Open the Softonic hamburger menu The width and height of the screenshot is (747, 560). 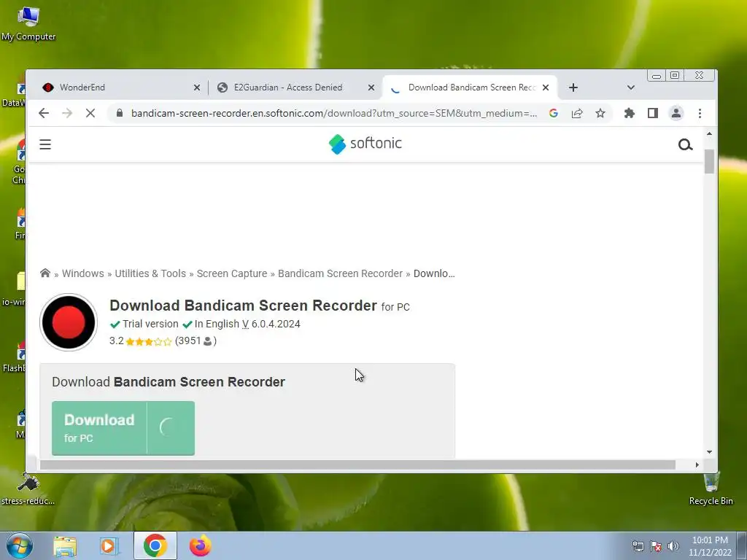45,144
